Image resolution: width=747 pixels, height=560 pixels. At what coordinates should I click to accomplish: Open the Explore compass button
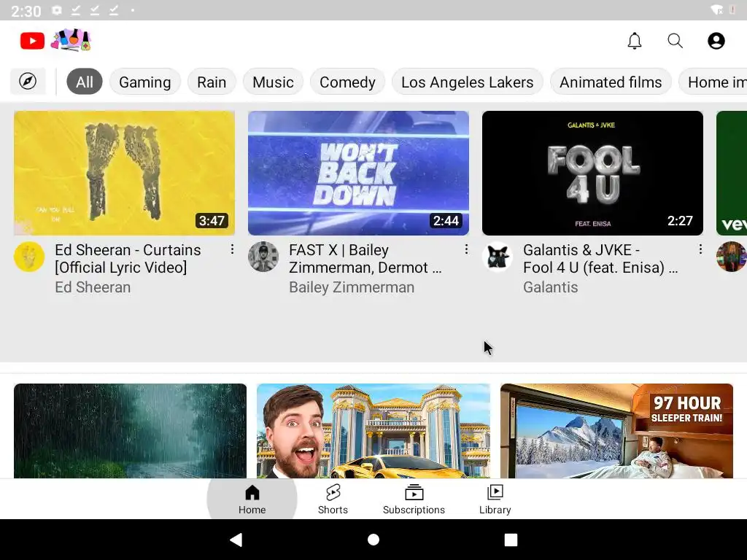(28, 82)
